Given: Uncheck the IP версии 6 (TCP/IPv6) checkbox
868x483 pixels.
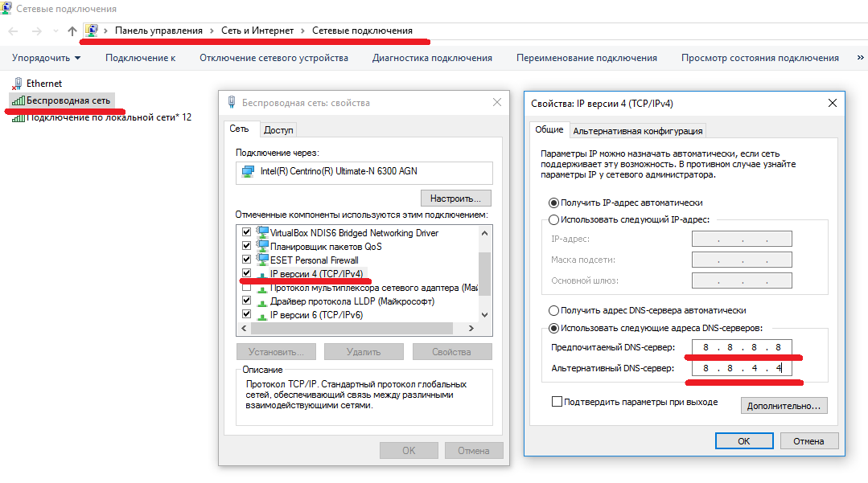Looking at the screenshot, I should [246, 315].
